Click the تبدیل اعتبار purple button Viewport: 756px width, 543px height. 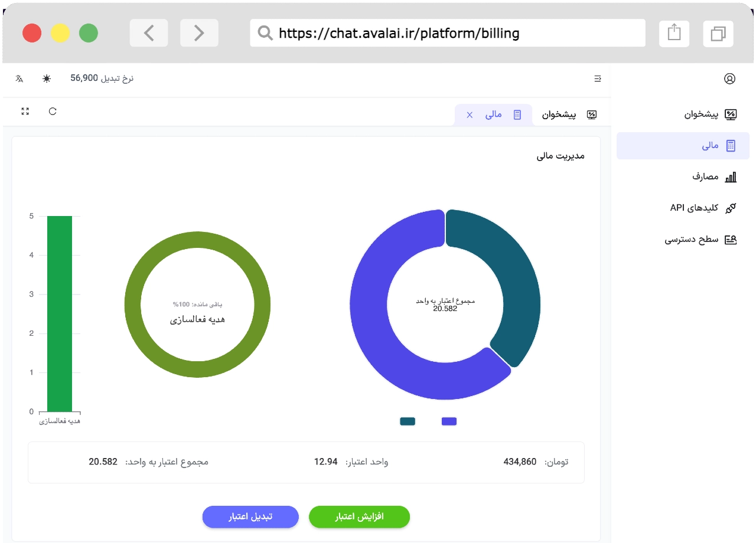click(250, 516)
